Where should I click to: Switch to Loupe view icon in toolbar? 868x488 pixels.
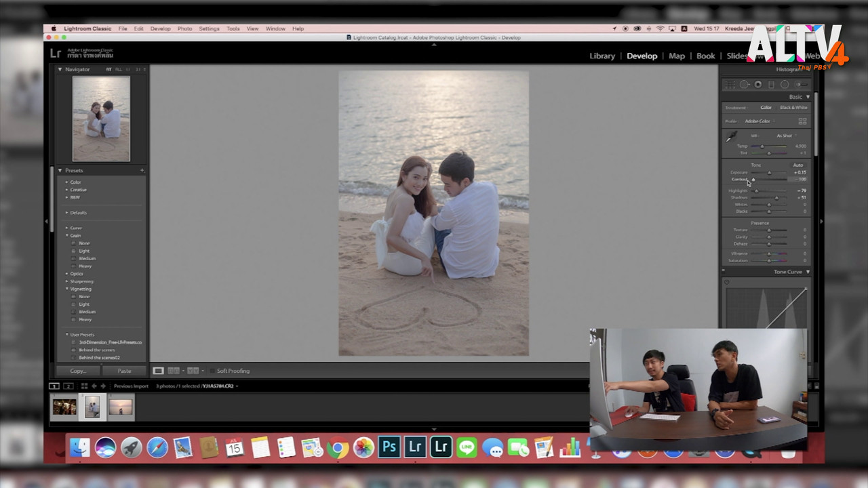(158, 371)
